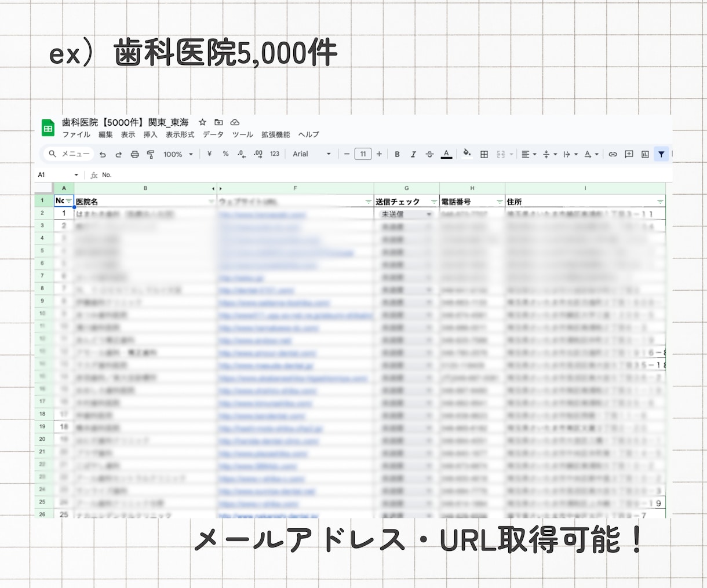Print the spreadsheet
The width and height of the screenshot is (707, 588).
click(134, 154)
